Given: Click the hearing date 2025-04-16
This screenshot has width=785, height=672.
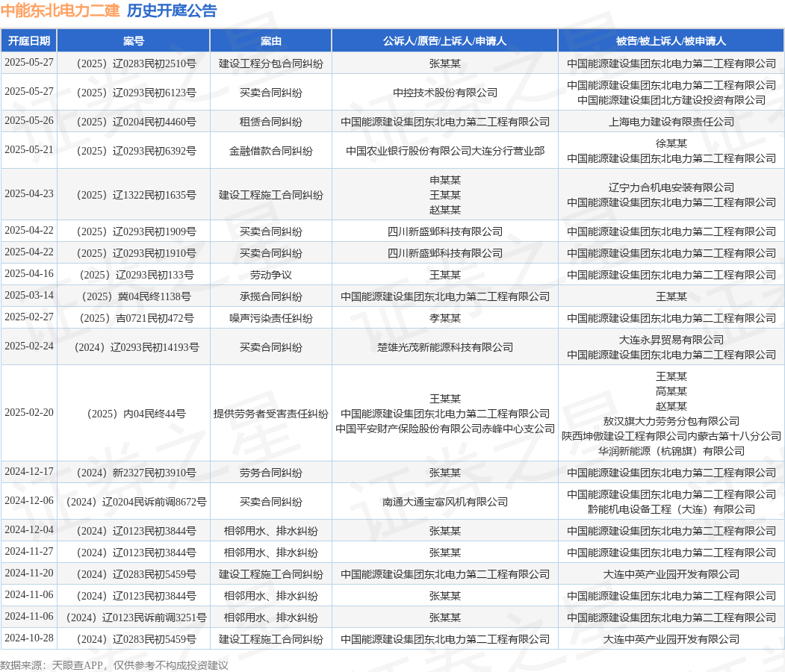Looking at the screenshot, I should (29, 274).
